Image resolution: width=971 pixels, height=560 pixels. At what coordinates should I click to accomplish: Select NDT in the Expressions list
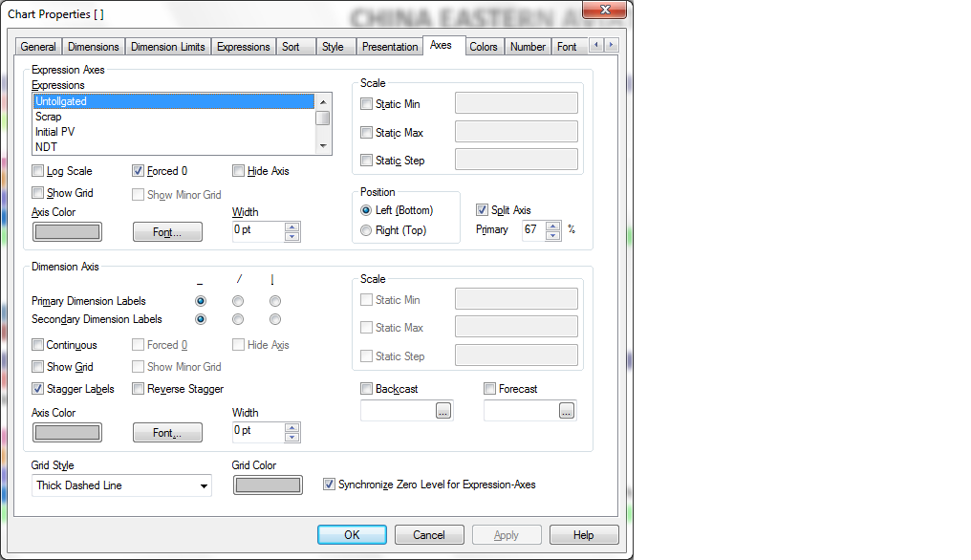point(174,147)
